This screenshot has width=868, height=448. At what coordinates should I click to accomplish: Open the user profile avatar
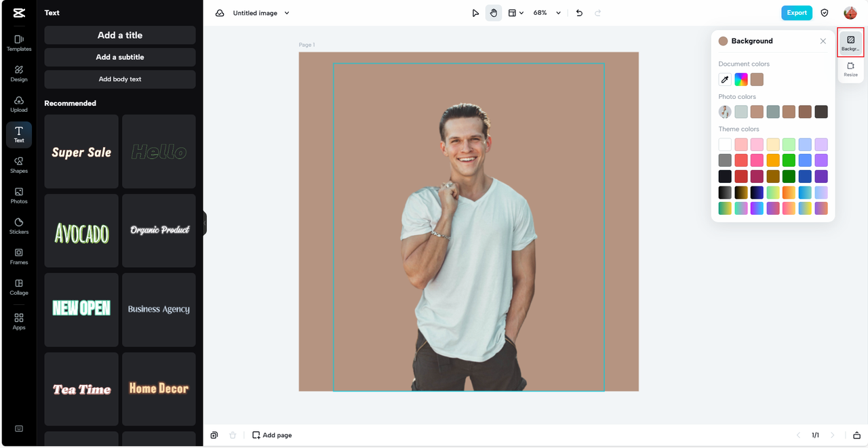pyautogui.click(x=850, y=13)
